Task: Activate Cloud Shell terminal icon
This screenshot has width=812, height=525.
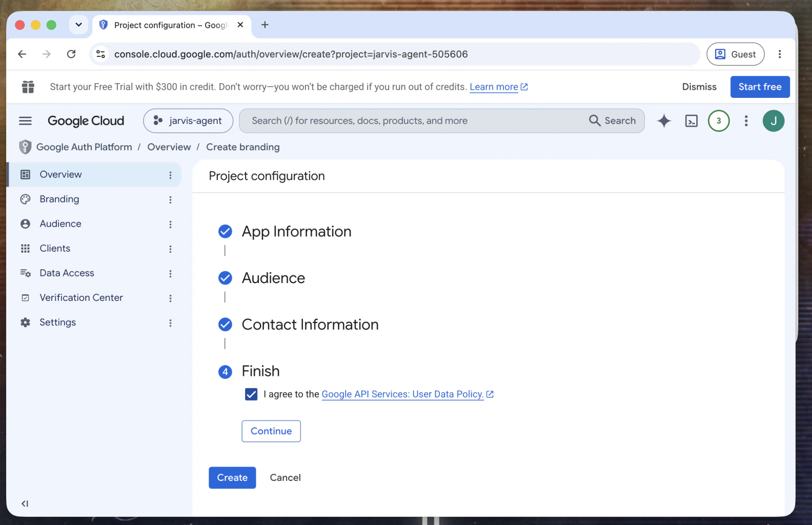Action: pyautogui.click(x=691, y=121)
